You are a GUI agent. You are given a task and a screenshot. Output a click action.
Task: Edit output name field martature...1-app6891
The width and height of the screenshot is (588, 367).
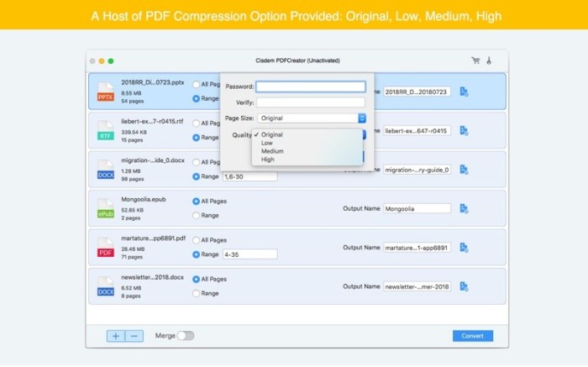(417, 248)
